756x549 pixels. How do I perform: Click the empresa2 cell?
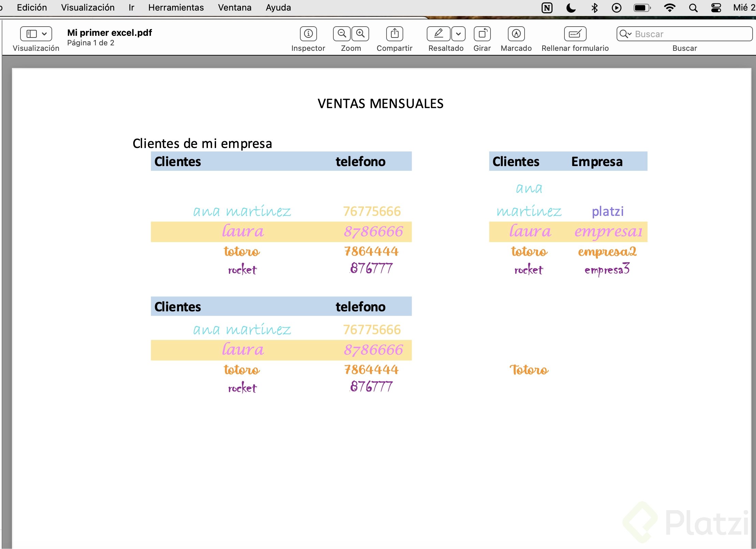607,252
